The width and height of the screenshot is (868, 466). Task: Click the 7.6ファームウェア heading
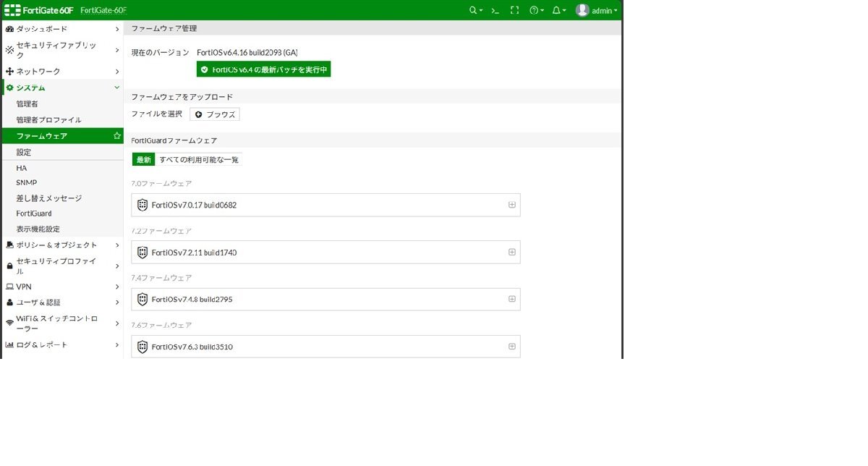[x=162, y=326]
